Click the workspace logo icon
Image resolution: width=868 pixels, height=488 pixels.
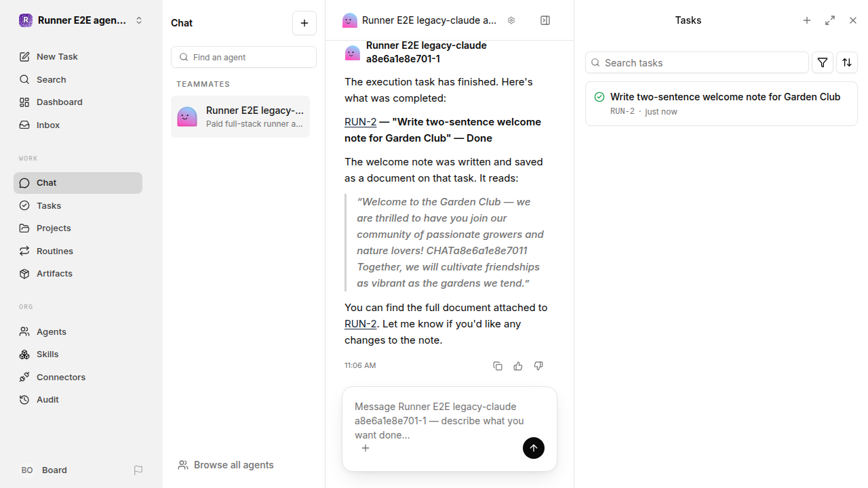pos(26,20)
